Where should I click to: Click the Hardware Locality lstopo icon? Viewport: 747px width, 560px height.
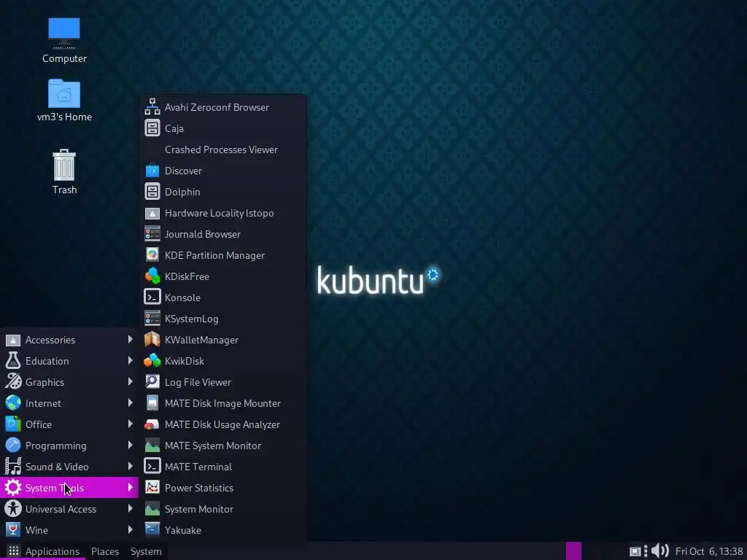pos(152,213)
